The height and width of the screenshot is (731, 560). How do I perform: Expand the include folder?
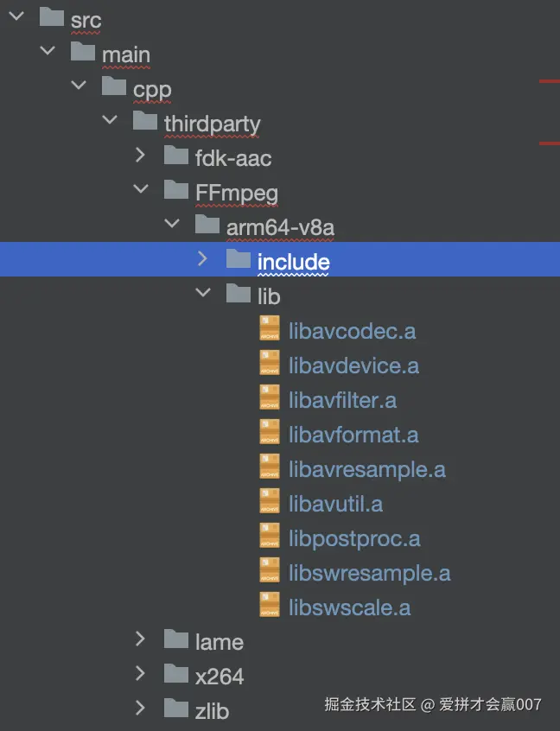(202, 259)
